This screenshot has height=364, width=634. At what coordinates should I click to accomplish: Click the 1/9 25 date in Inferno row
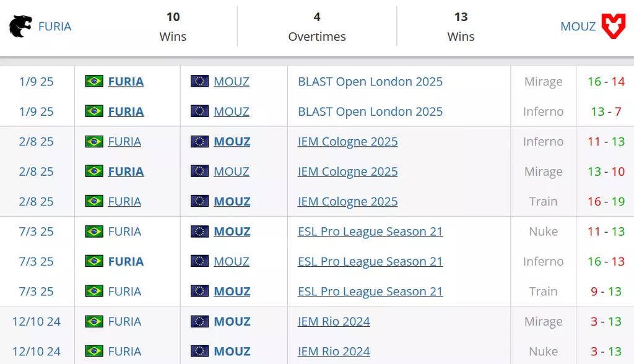click(37, 111)
